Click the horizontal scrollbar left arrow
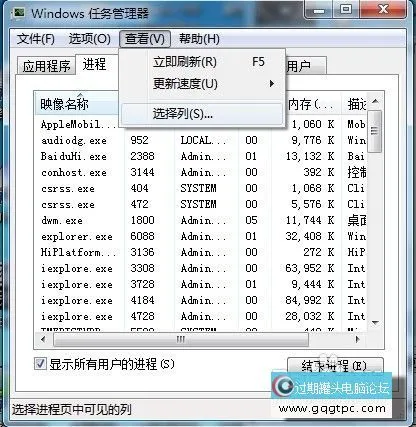 point(43,340)
